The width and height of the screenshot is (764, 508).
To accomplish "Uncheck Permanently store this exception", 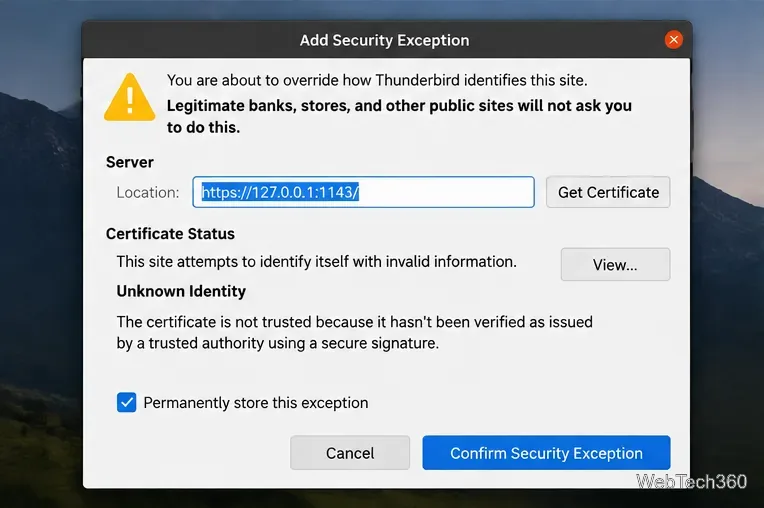I will tap(127, 403).
